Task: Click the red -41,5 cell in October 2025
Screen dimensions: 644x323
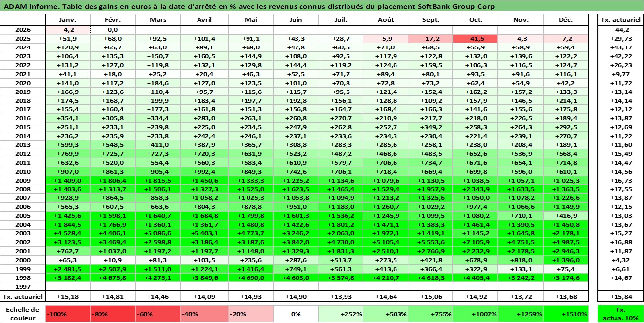Action: 476,39
